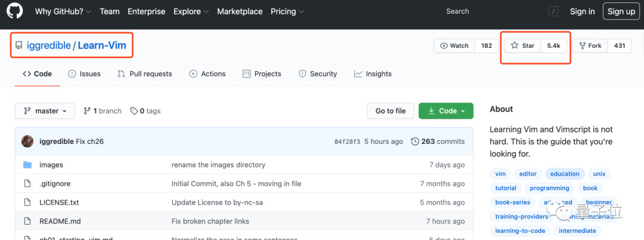Expand the green Code download dropdown
This screenshot has width=644, height=240.
tap(446, 111)
